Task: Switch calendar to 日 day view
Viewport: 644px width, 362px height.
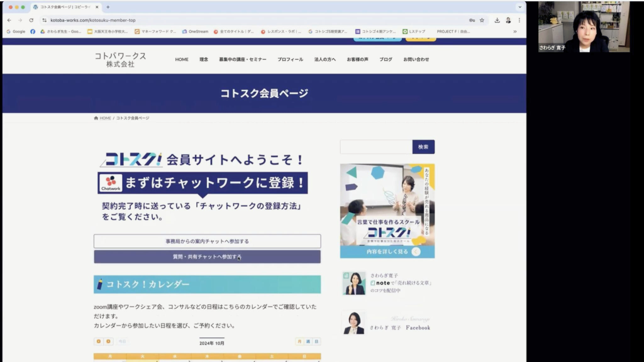Action: click(317, 341)
